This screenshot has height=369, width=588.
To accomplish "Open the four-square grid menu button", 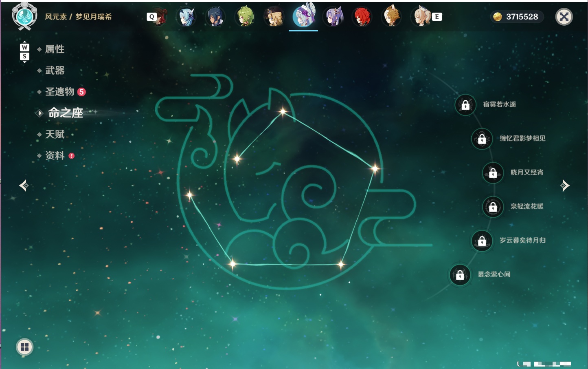I will point(24,347).
